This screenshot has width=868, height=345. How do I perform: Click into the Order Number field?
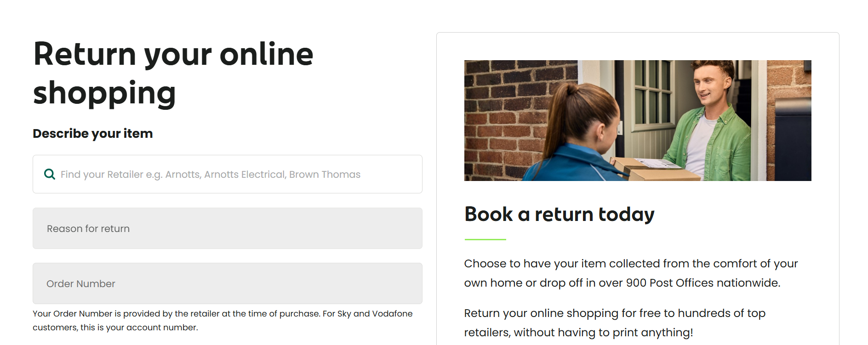point(227,283)
